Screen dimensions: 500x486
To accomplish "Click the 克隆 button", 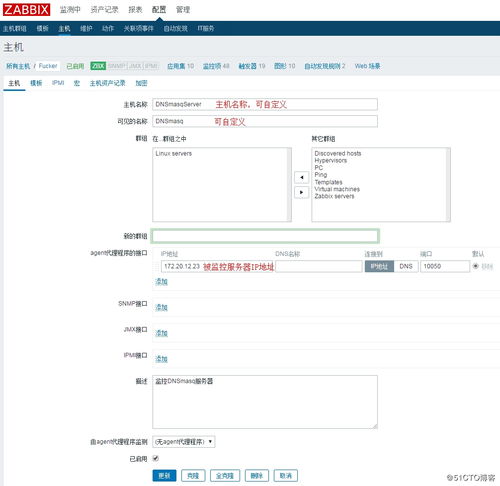I will point(193,476).
